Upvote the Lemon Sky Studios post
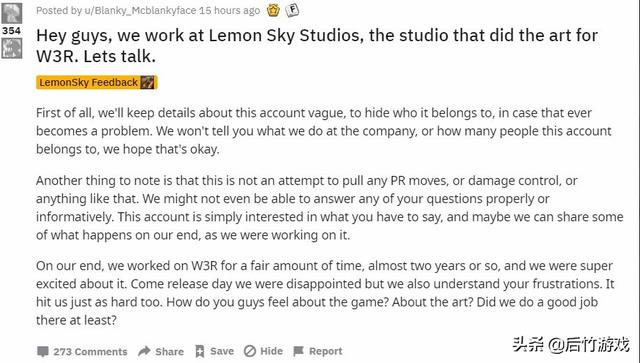 (11, 13)
